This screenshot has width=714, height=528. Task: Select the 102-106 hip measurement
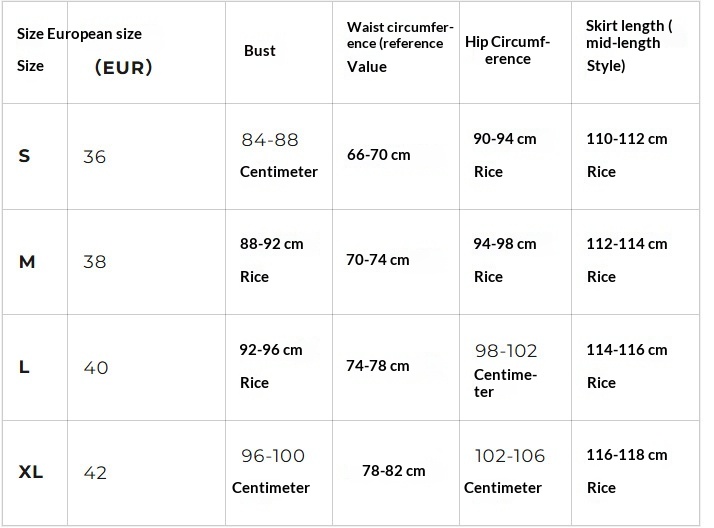click(510, 456)
